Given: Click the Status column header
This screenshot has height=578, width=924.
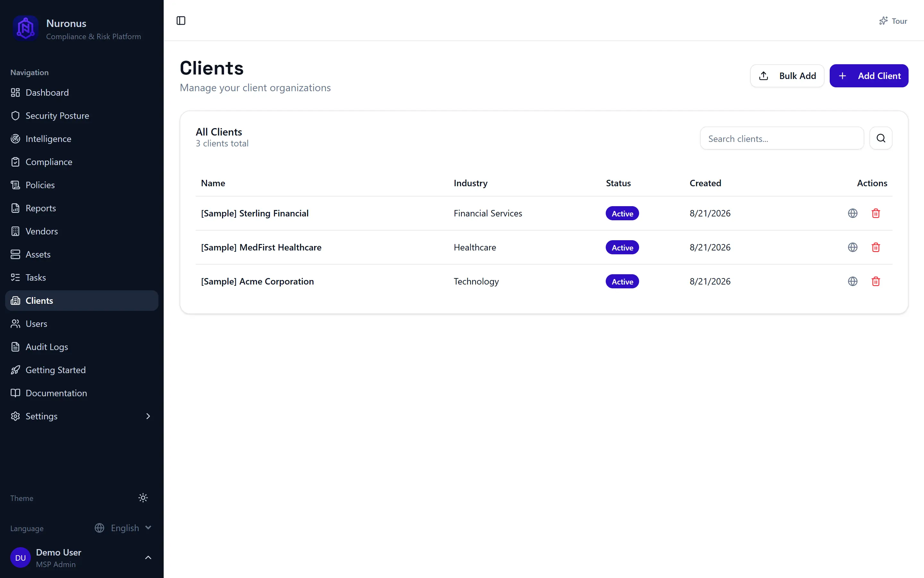Looking at the screenshot, I should 618,183.
